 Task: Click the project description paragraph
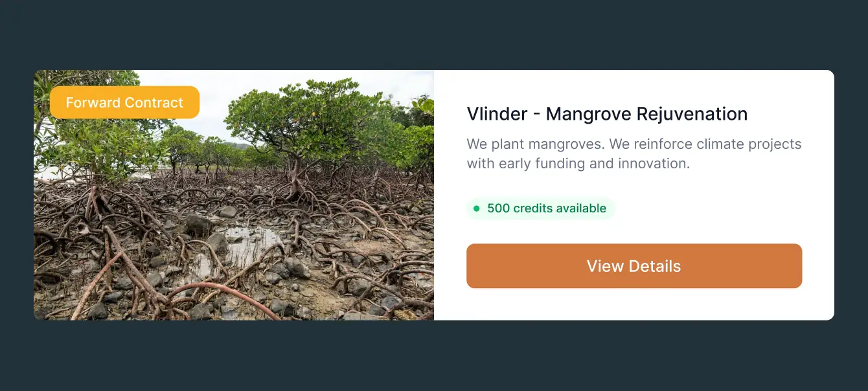pyautogui.click(x=634, y=153)
